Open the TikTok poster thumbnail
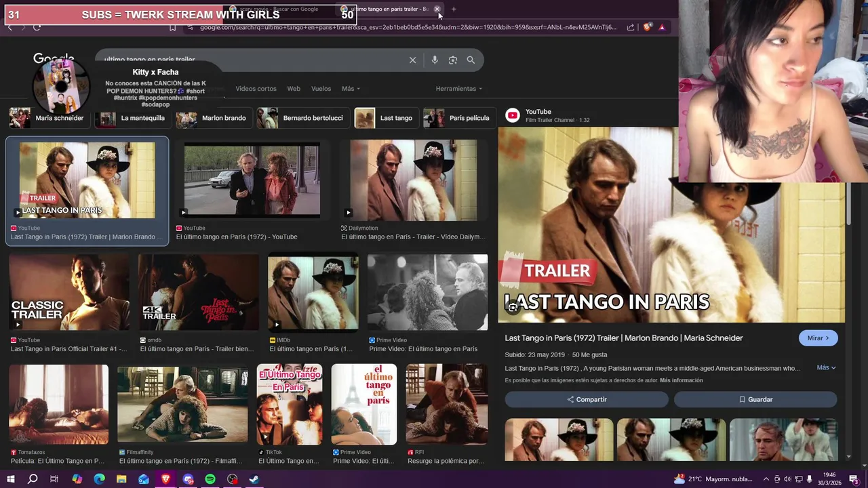 tap(290, 404)
